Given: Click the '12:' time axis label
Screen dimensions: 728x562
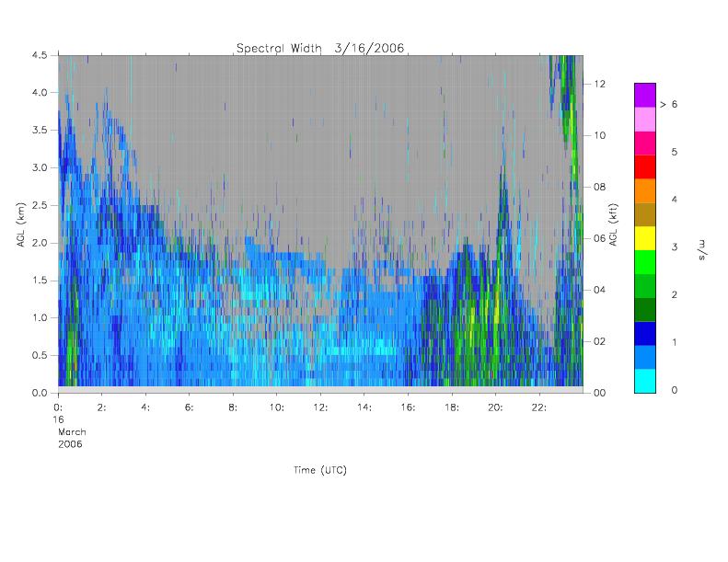Looking at the screenshot, I should [x=320, y=407].
